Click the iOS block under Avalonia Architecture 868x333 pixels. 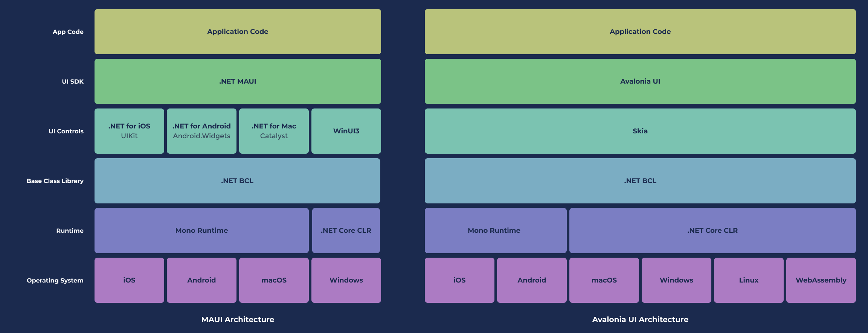pyautogui.click(x=459, y=280)
